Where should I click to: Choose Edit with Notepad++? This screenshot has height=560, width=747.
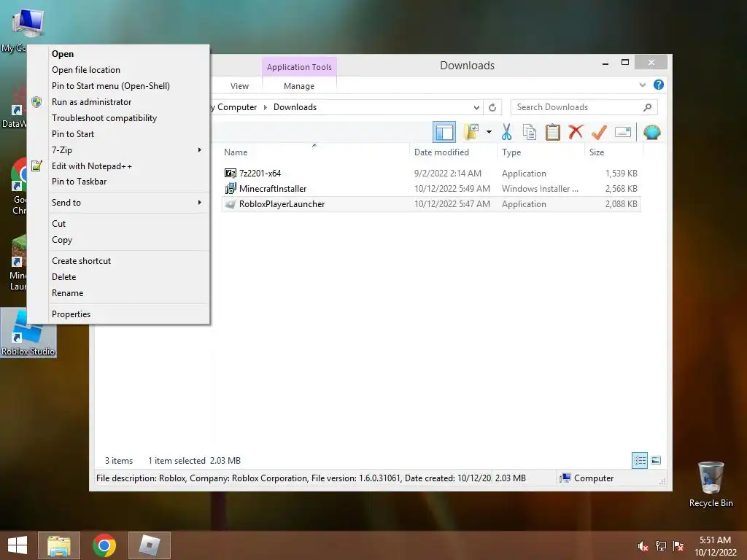coord(119,166)
